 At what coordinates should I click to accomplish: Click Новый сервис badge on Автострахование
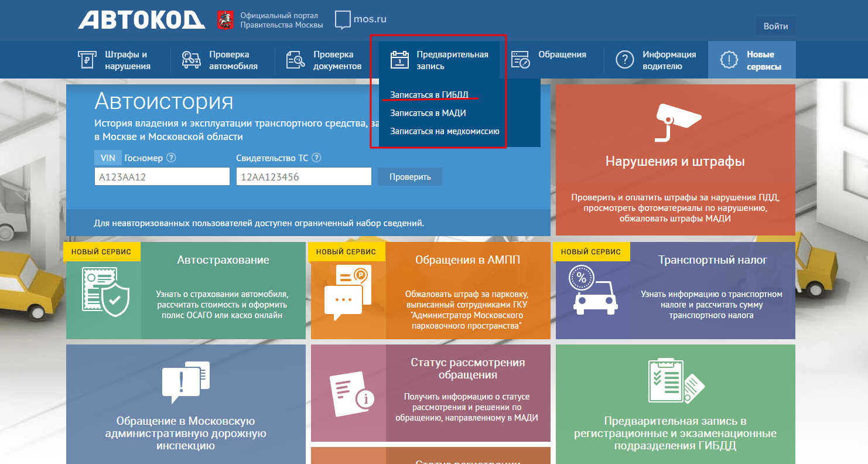102,251
